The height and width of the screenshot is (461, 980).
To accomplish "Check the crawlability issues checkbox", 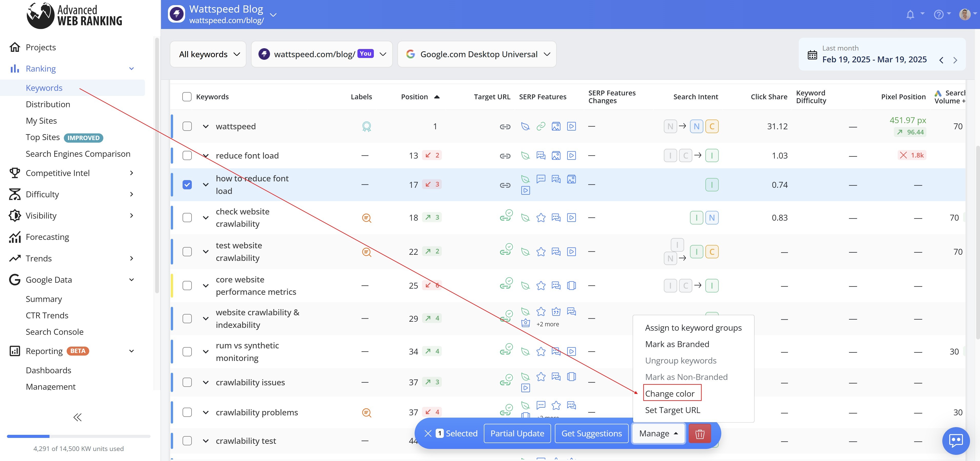I will [187, 382].
